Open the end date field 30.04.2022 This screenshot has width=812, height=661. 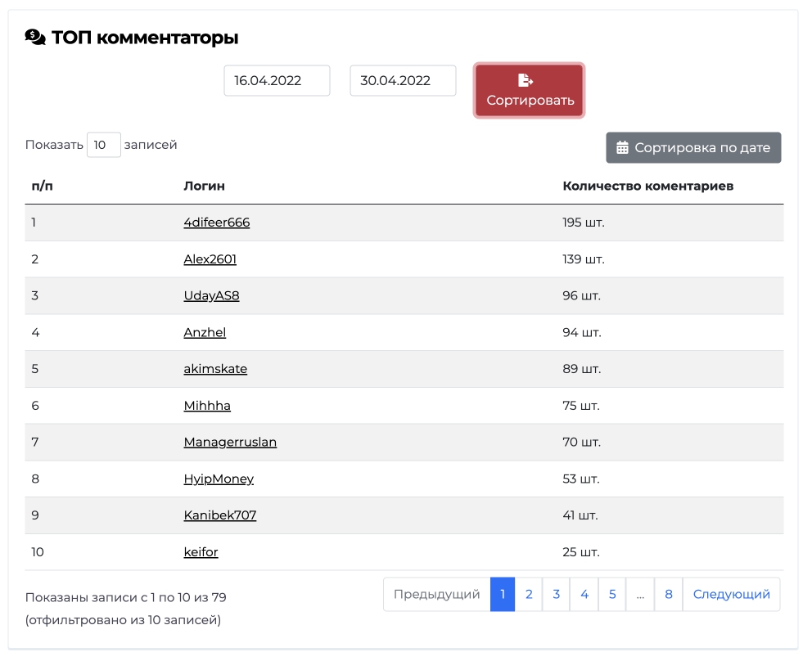(x=403, y=81)
